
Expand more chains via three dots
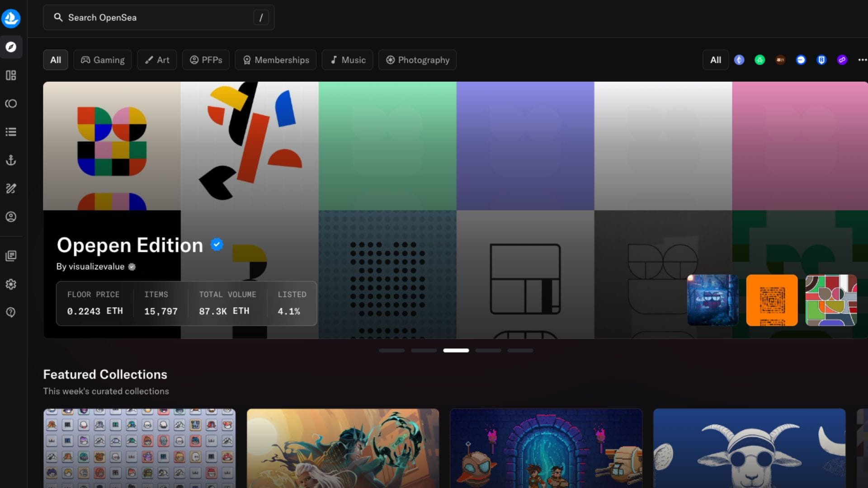coord(862,60)
